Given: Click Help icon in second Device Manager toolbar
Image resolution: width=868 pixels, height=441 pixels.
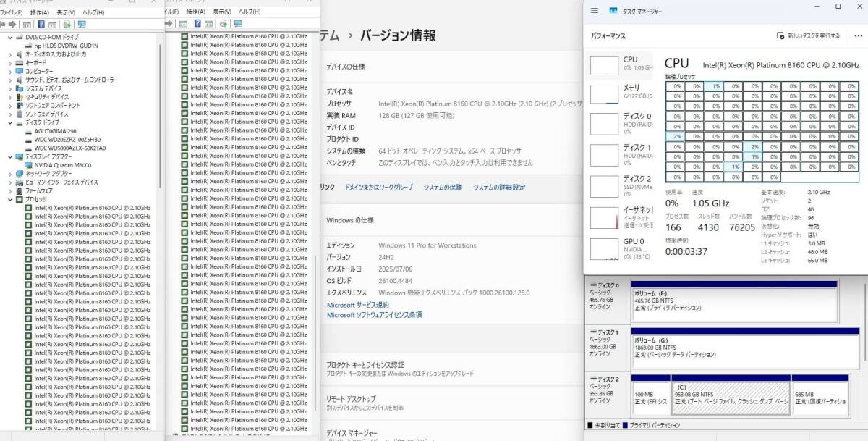Looking at the screenshot, I should pos(199,24).
